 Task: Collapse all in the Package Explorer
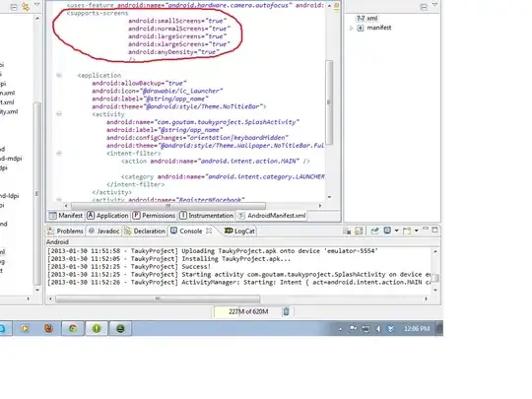(14, 7)
